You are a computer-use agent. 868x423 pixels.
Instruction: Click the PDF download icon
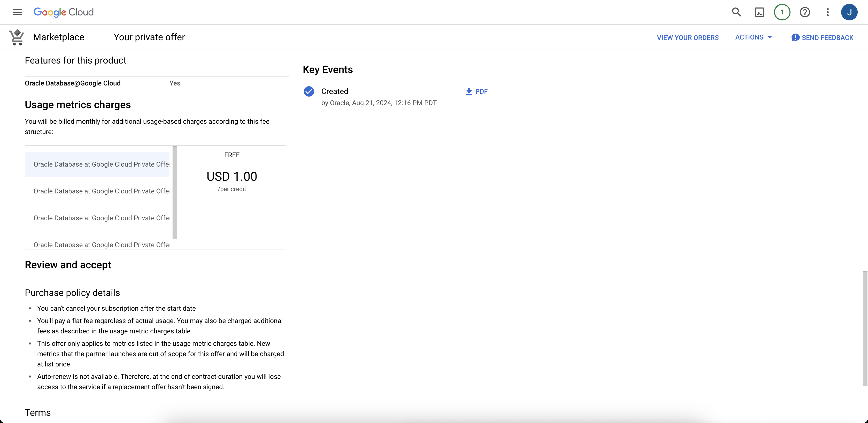468,91
